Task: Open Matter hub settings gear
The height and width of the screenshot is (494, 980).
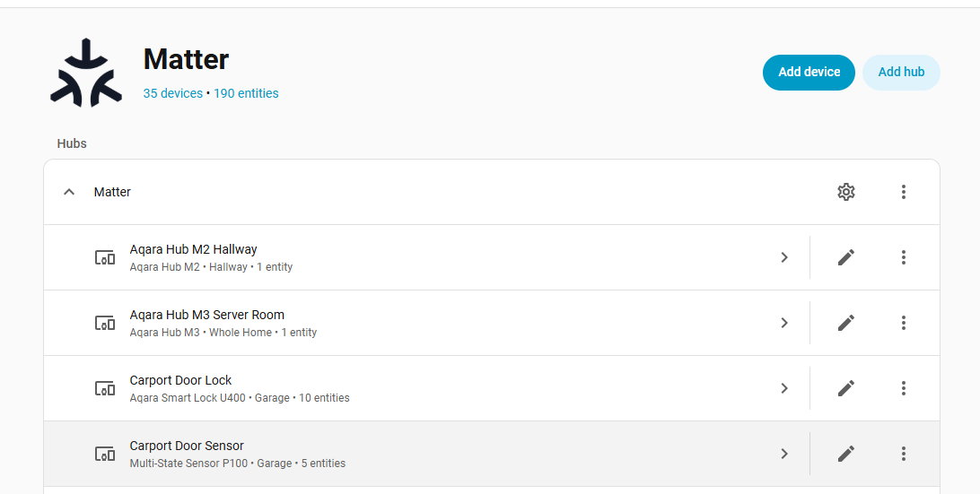Action: point(845,192)
